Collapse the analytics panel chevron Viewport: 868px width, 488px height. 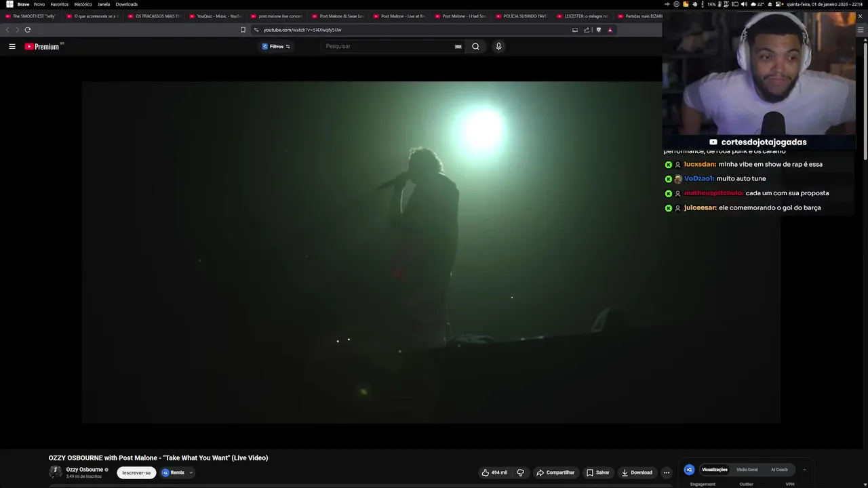[804, 470]
